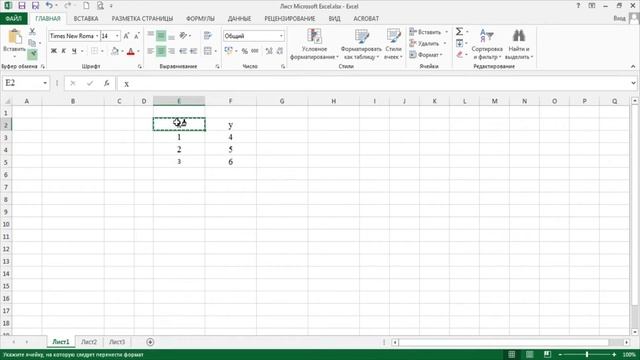Viewport: 640px width, 360px height.
Task: Cancel the entry with formula bar X
Action: (73, 83)
